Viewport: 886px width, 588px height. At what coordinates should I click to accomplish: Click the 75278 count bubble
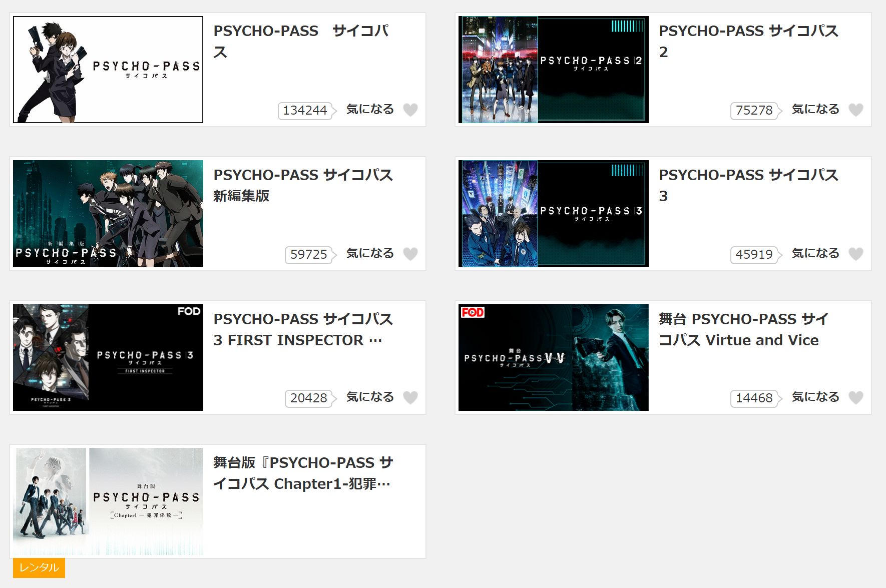click(x=755, y=110)
